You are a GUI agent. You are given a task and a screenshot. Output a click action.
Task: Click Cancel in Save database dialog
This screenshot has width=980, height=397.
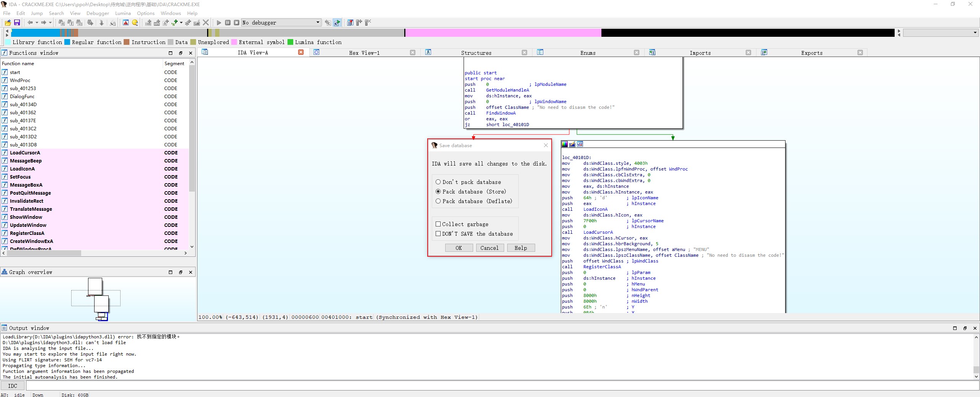[489, 248]
